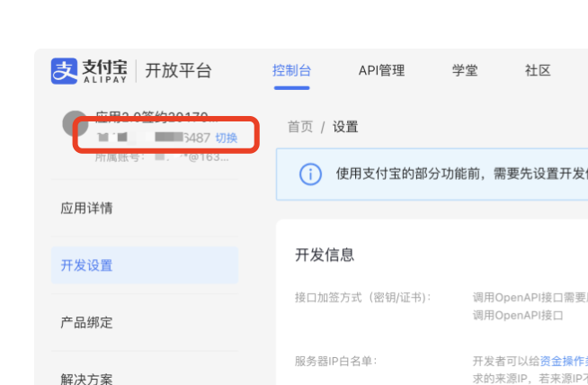This screenshot has width=588, height=385.
Task: Click the blue info icon in the banner
Action: coord(310,175)
